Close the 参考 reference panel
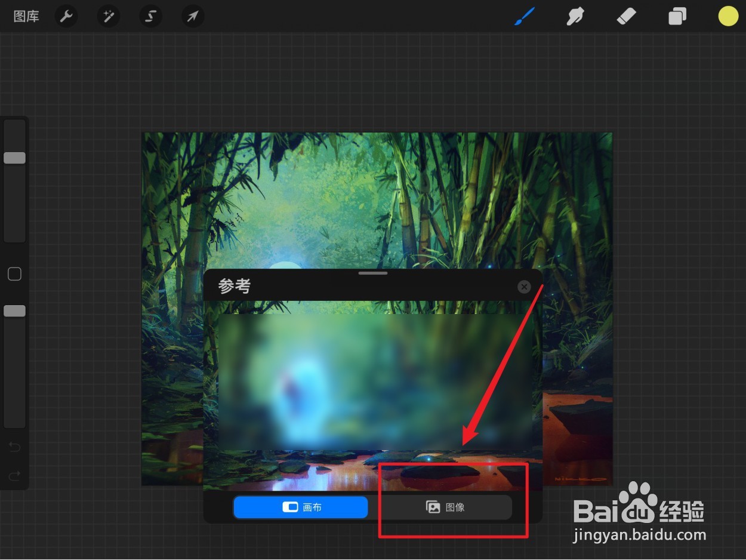This screenshot has width=746, height=560. tap(524, 287)
